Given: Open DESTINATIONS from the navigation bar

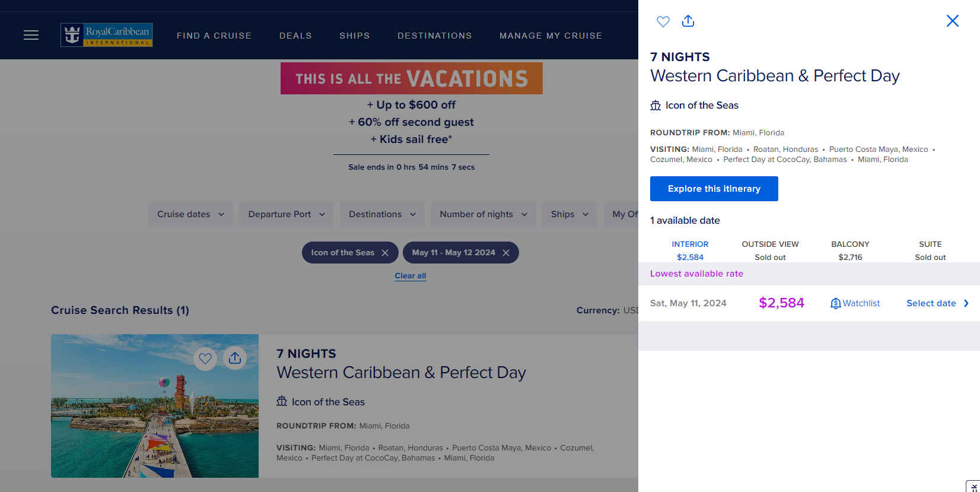Looking at the screenshot, I should point(435,36).
